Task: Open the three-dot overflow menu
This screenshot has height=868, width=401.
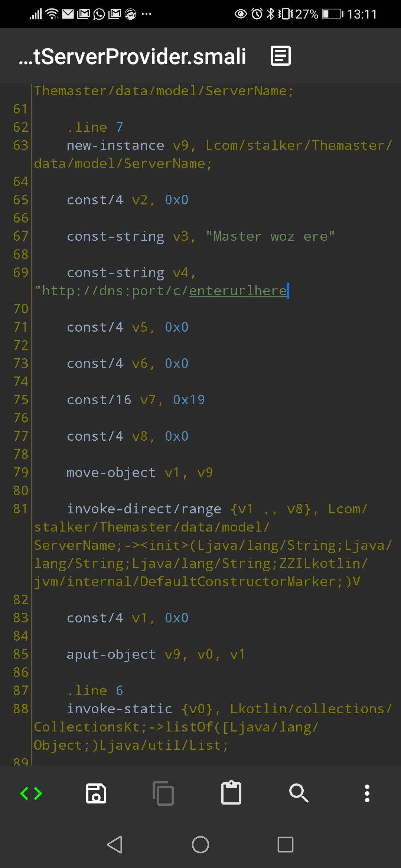Action: [x=367, y=793]
